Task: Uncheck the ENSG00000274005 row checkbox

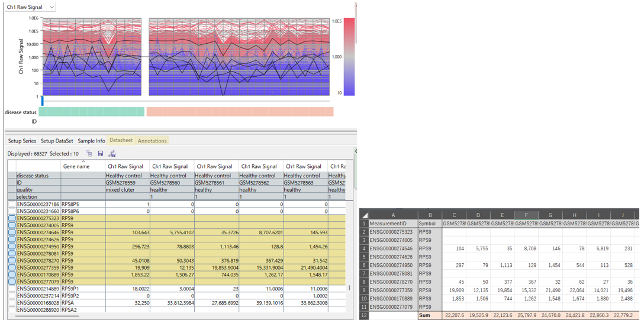Action: [11, 225]
